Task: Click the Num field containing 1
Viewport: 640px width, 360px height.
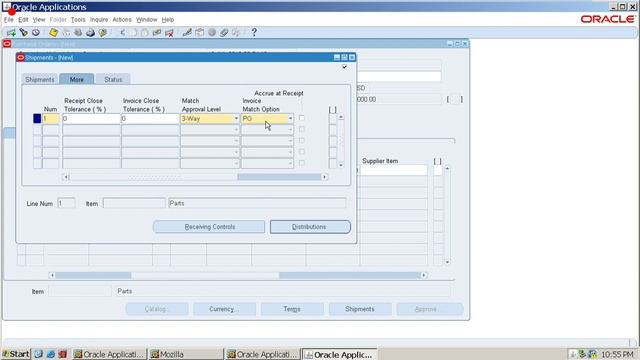Action: (x=51, y=119)
